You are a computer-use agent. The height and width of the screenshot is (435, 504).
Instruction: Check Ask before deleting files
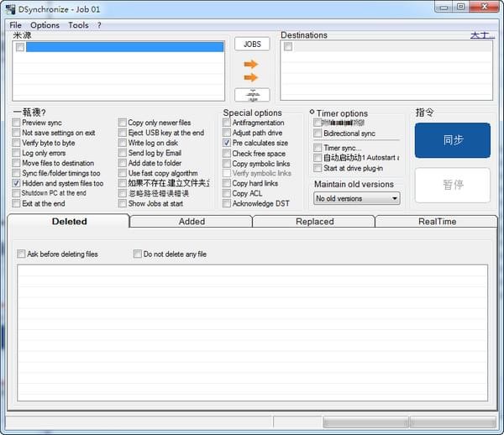(22, 254)
